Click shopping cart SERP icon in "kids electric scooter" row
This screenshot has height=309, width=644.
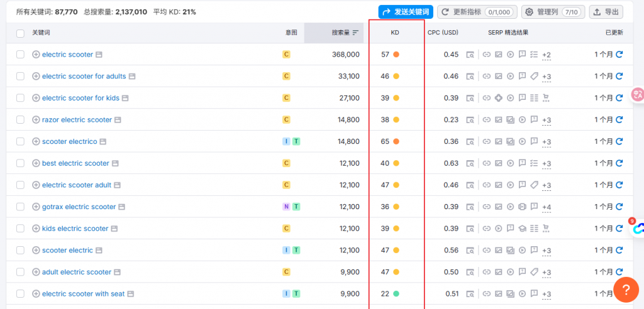click(x=545, y=229)
